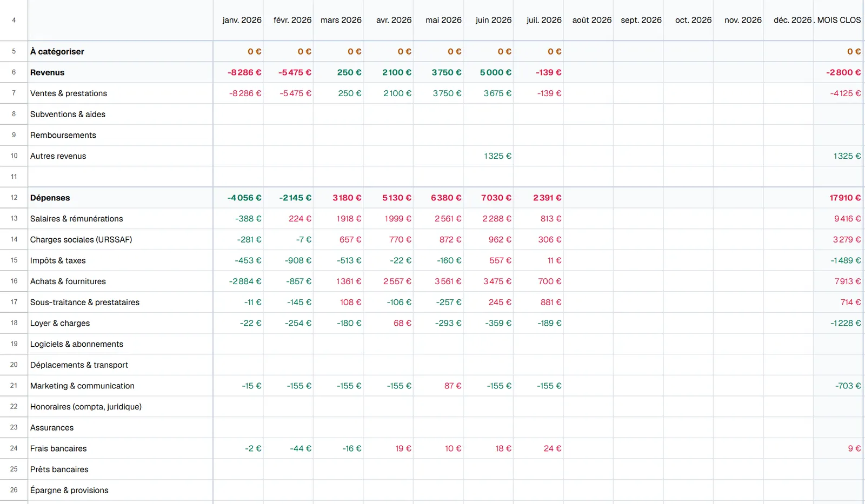The height and width of the screenshot is (504, 865).
Task: Select the 'À catégoriser' row label
Action: point(57,51)
